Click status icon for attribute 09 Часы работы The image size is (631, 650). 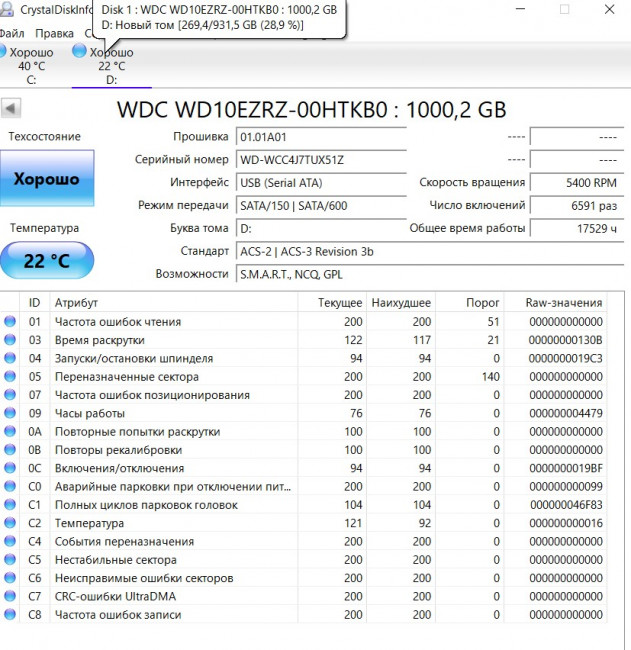point(10,413)
